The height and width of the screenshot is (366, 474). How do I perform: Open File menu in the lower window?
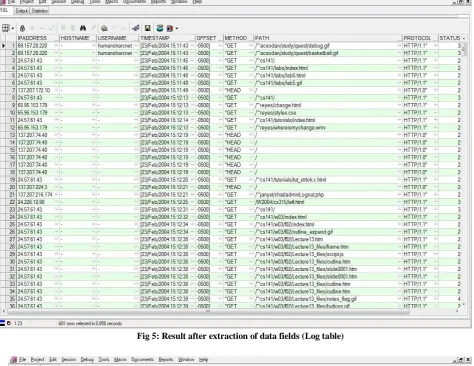click(22, 359)
